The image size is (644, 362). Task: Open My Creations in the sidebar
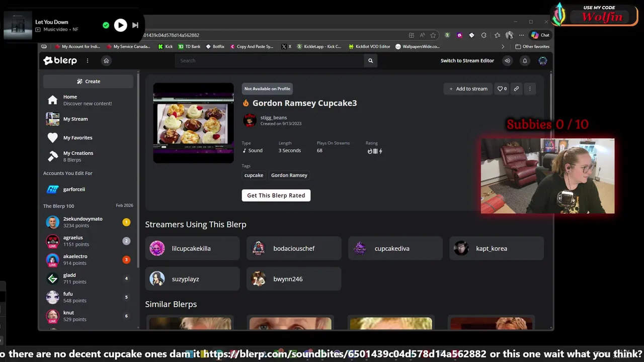pos(88,156)
